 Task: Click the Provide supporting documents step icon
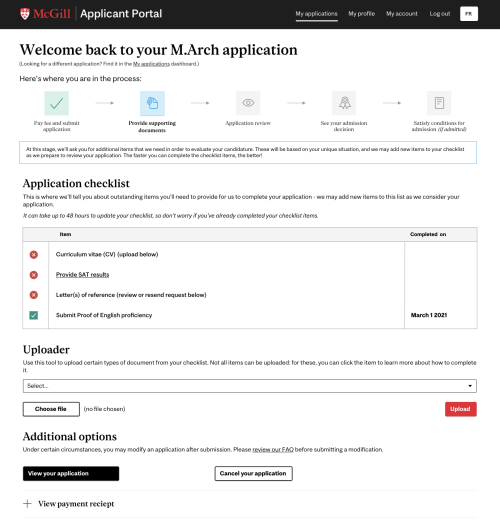[152, 103]
